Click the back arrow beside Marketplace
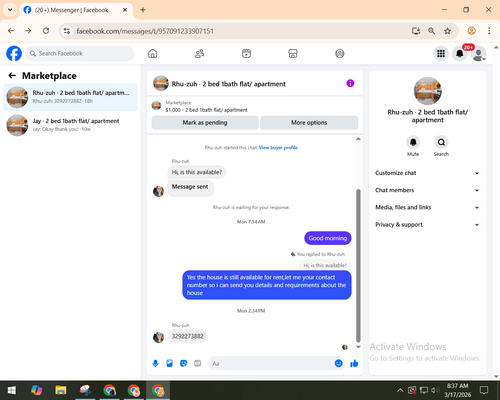 tap(12, 76)
